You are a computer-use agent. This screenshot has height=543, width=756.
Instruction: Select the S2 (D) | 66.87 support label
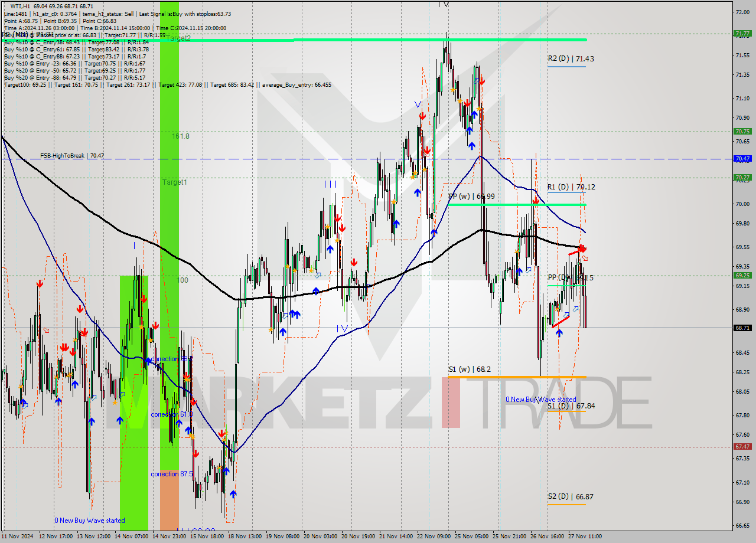coord(571,496)
